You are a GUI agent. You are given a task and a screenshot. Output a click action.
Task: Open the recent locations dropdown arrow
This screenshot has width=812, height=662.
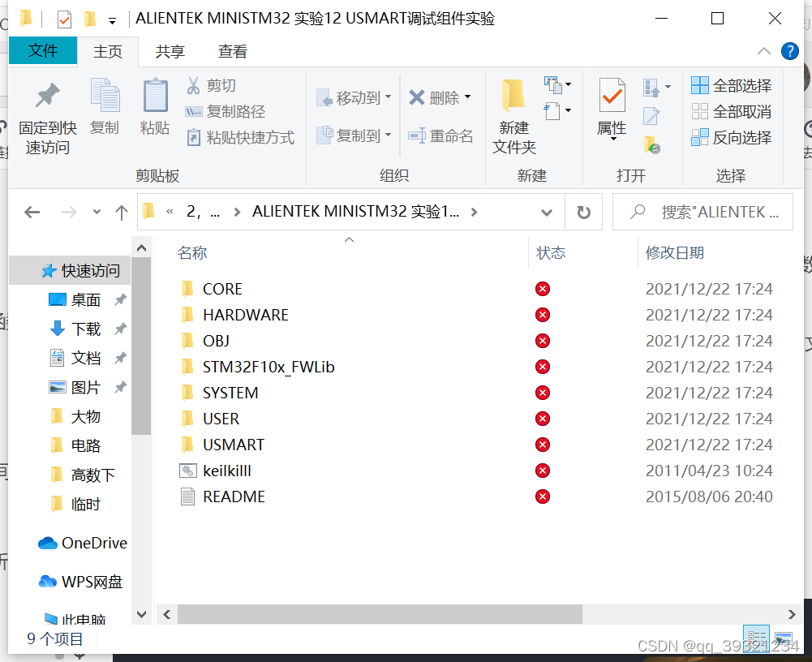97,212
